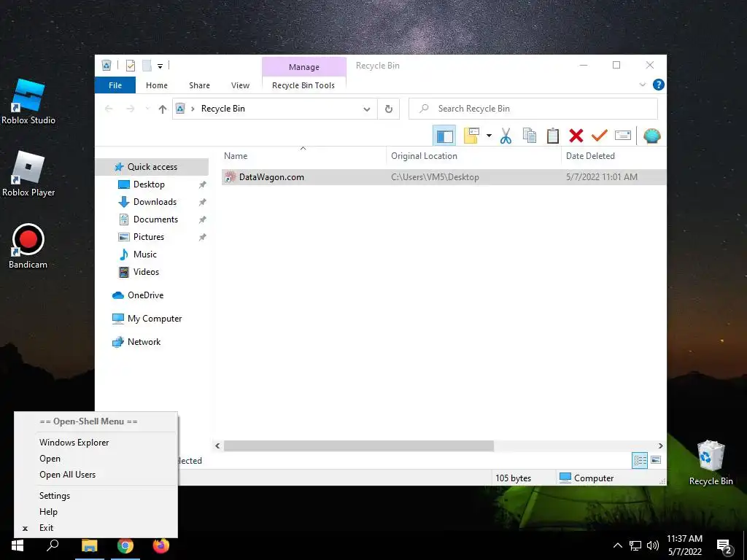Image resolution: width=747 pixels, height=560 pixels.
Task: Click the Windows Start button
Action: pos(18,545)
